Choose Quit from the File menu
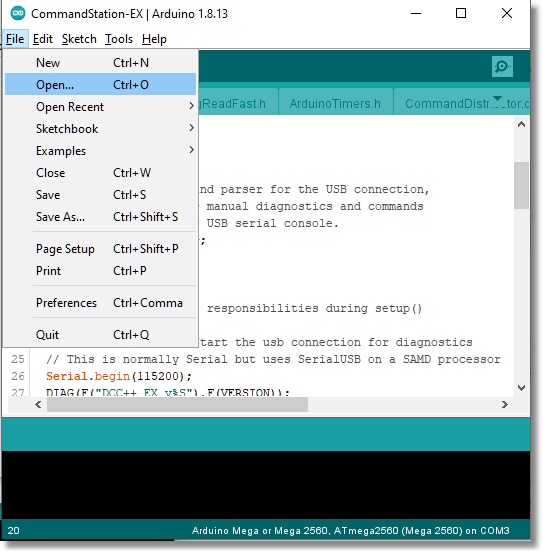543x553 pixels. 100,334
